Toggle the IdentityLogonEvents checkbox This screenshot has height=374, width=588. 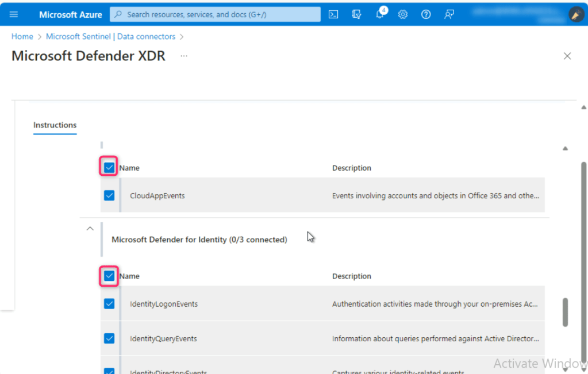pyautogui.click(x=109, y=304)
